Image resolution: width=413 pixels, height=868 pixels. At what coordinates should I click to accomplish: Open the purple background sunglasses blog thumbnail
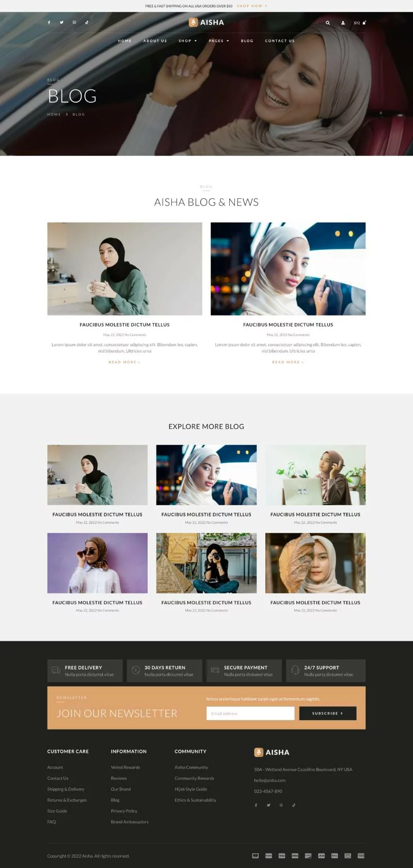[98, 563]
